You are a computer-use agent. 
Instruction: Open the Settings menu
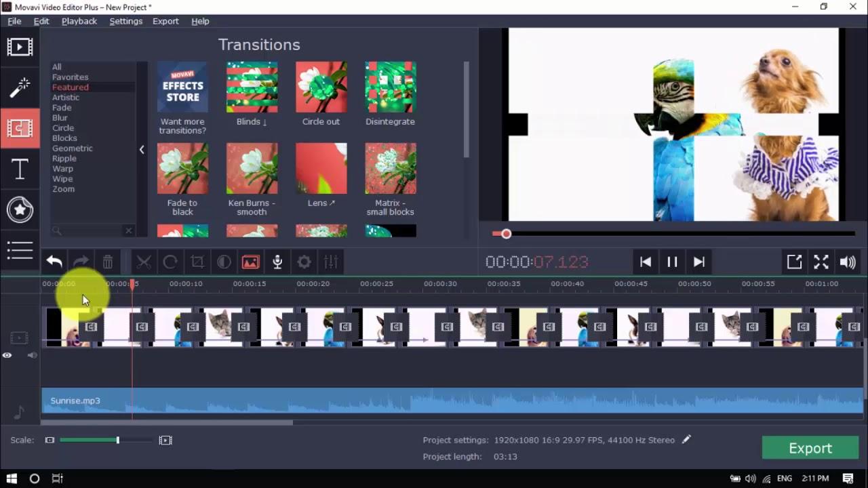coord(125,21)
